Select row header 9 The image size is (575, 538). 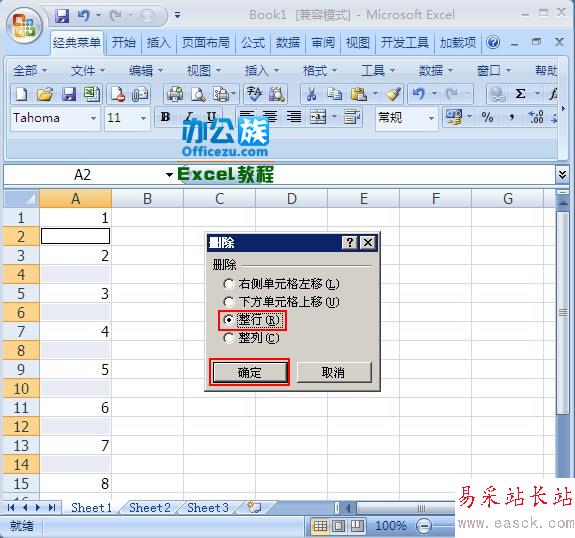[x=21, y=369]
